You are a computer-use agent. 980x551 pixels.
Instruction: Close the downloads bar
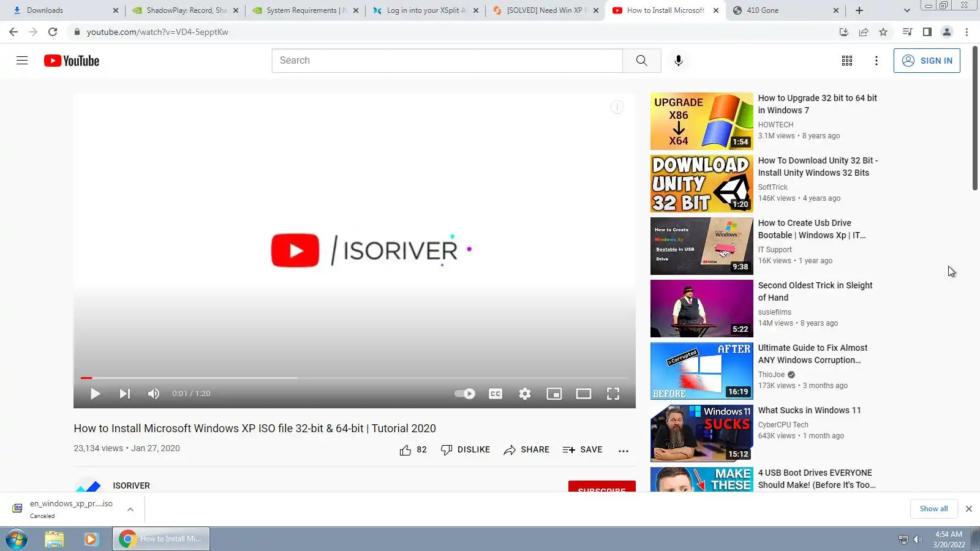pyautogui.click(x=969, y=509)
